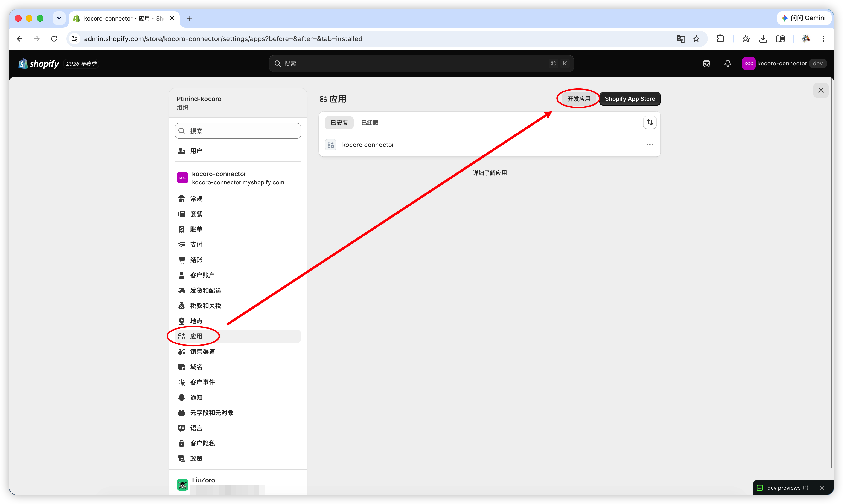Screen dimensions: 843x504
Task: Select 应用 in the settings sidebar
Action: pos(238,336)
